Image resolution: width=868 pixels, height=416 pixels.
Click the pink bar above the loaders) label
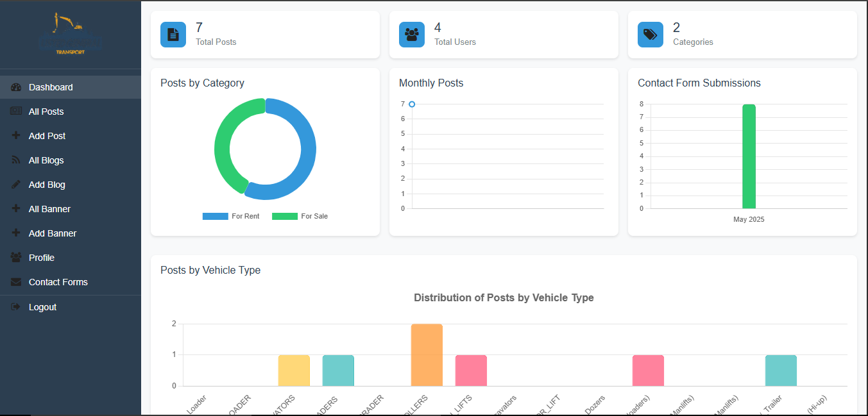coord(648,370)
